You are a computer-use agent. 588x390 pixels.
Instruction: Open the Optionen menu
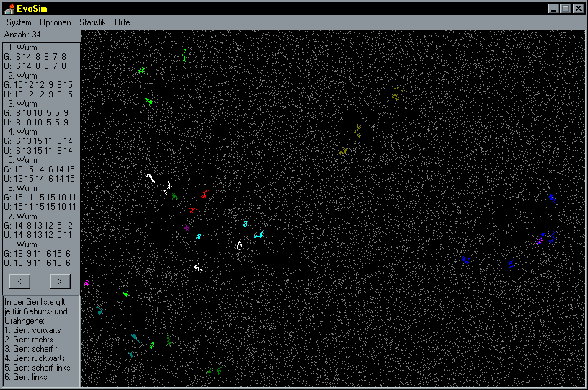tap(56, 22)
